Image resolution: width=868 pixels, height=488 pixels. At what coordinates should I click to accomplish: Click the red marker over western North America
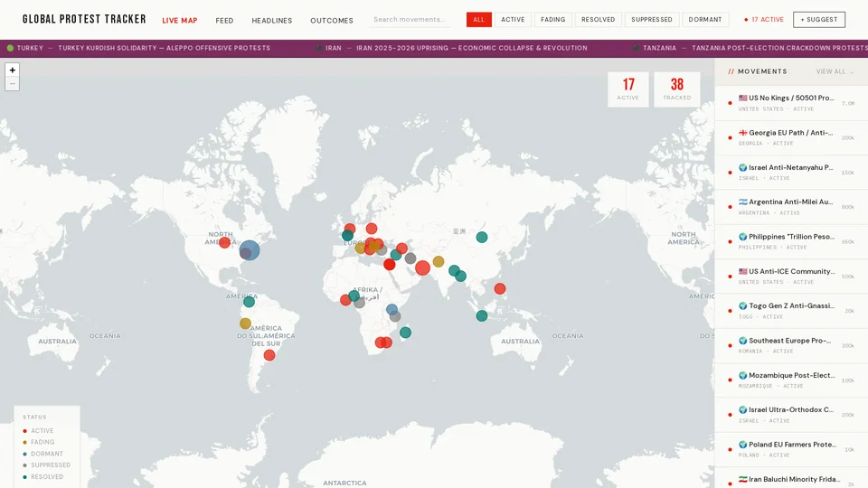224,242
